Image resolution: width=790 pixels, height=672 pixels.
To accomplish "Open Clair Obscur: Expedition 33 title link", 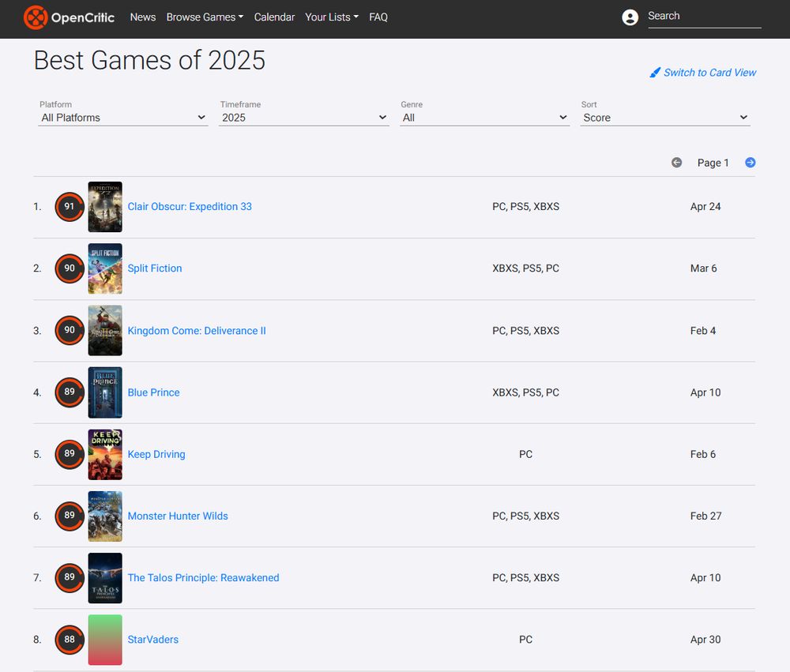I will click(x=190, y=207).
